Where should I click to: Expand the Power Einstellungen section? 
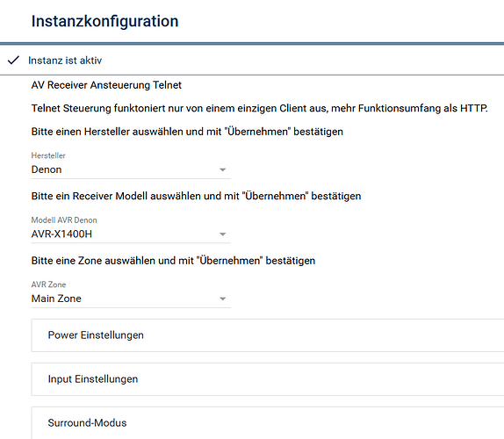[x=268, y=335]
